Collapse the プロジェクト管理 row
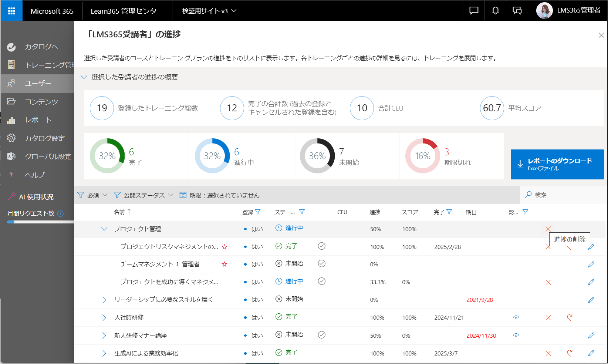Image resolution: width=608 pixels, height=364 pixels. click(x=104, y=229)
